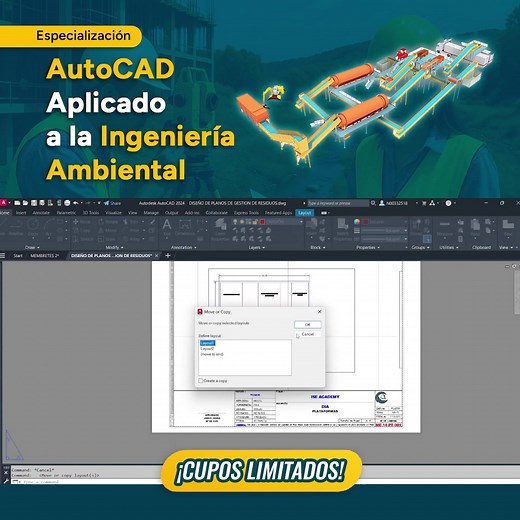Select (move to end) list entry
This screenshot has width=520, height=520.
(x=212, y=354)
